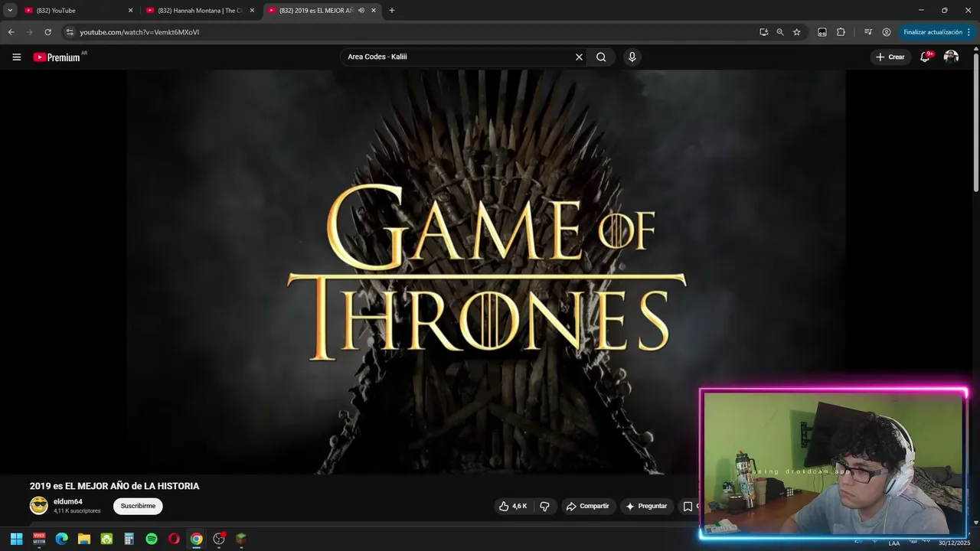Install app icon in the address bar
The image size is (980, 551).
(x=763, y=32)
